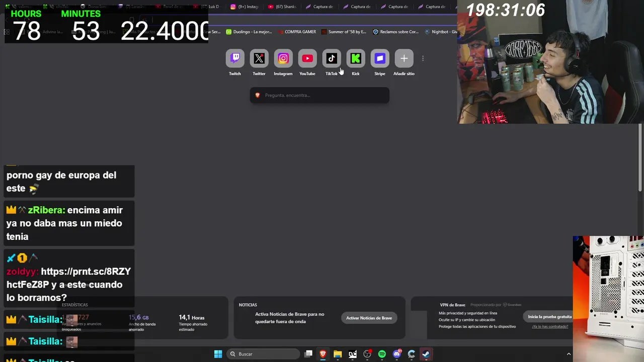Click the Añadir sitio plus tile
The height and width of the screenshot is (362, 644).
404,58
